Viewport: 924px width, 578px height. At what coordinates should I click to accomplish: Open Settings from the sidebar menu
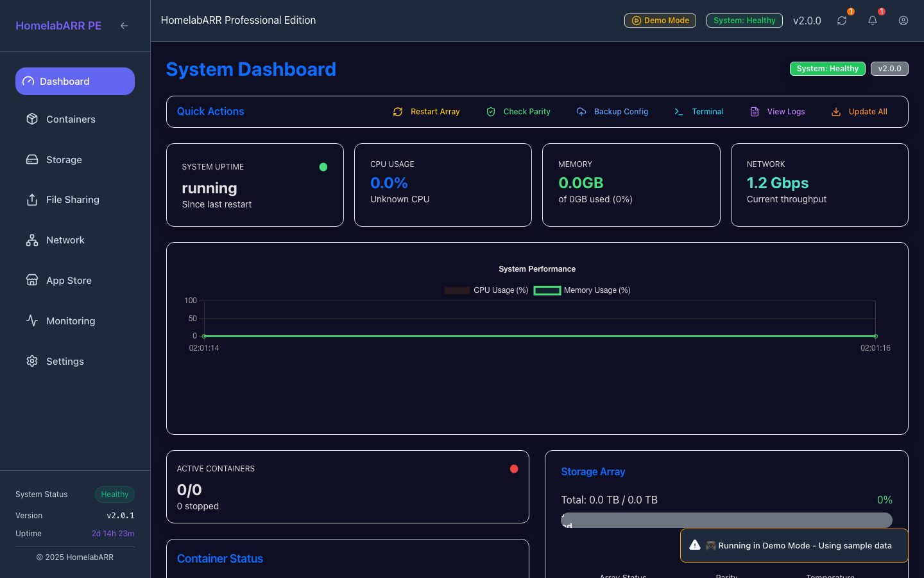point(65,361)
